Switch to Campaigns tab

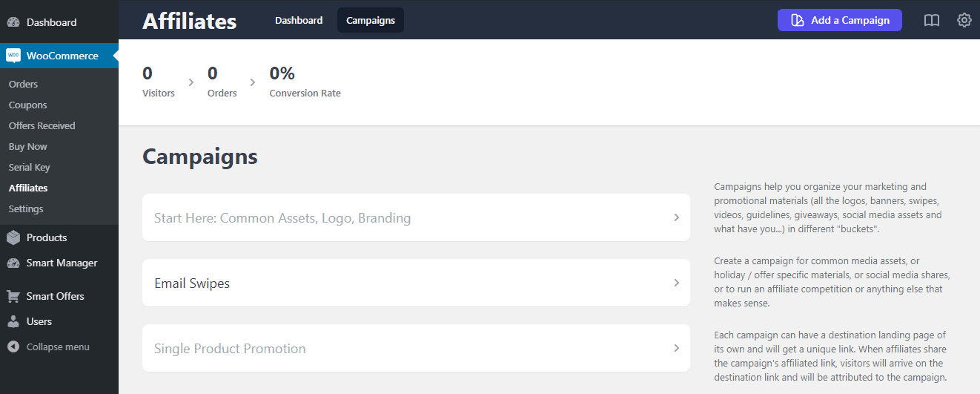[x=371, y=20]
